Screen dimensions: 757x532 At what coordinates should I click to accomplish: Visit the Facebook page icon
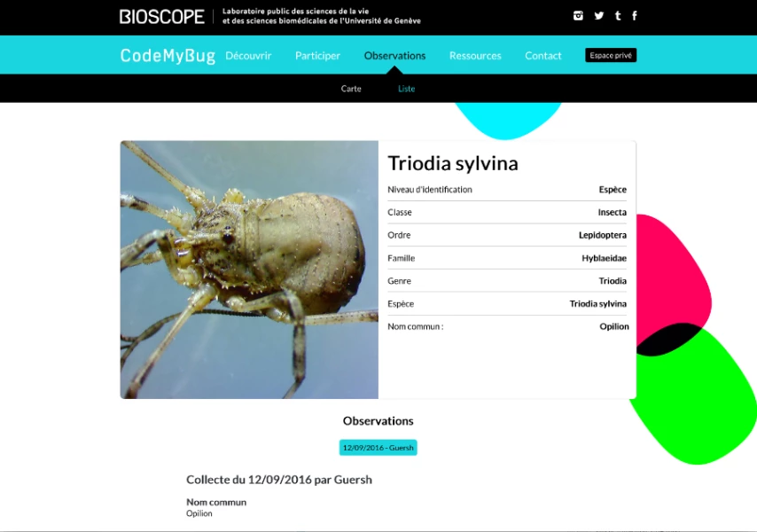pyautogui.click(x=635, y=16)
